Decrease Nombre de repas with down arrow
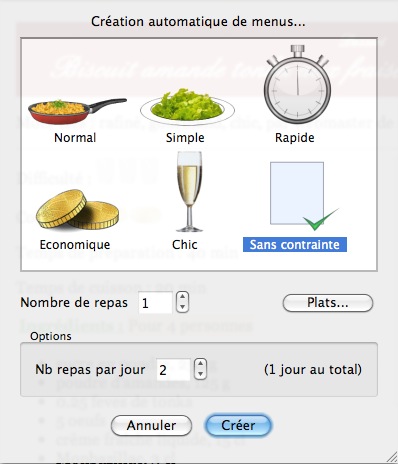 coord(182,307)
